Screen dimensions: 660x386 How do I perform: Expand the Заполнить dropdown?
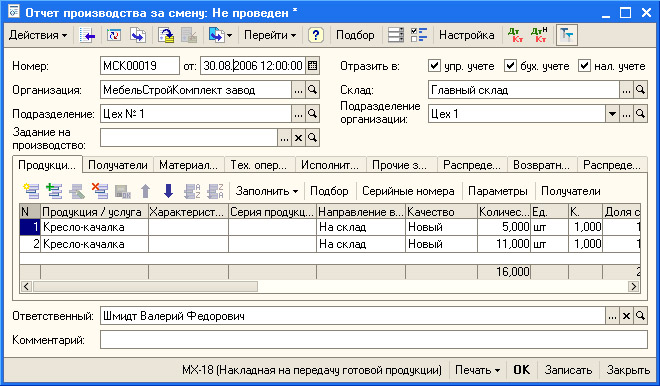pyautogui.click(x=267, y=191)
